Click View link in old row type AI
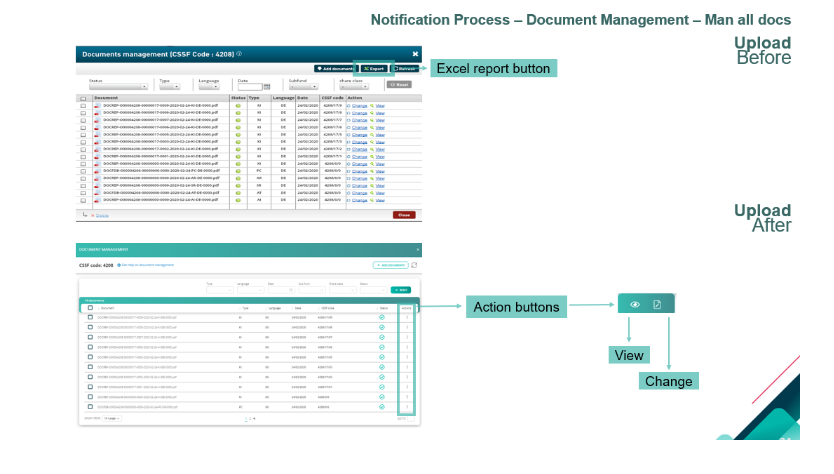The image size is (834, 474). pyautogui.click(x=380, y=201)
